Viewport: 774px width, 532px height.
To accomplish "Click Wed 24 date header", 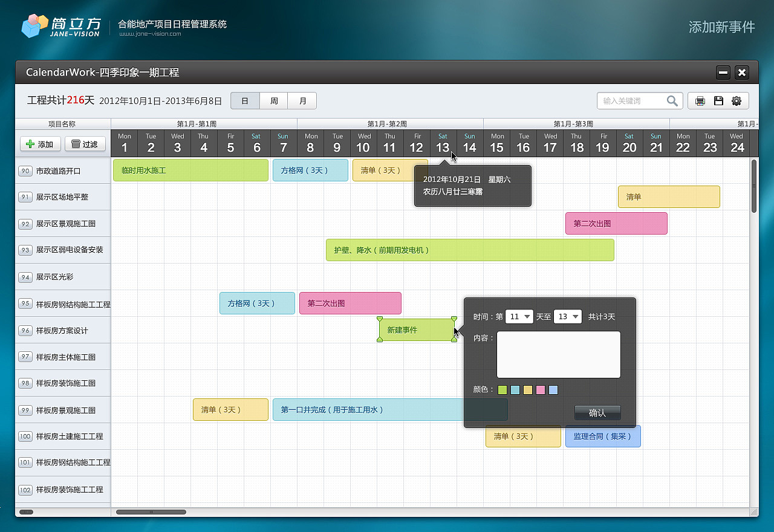I will click(x=737, y=143).
